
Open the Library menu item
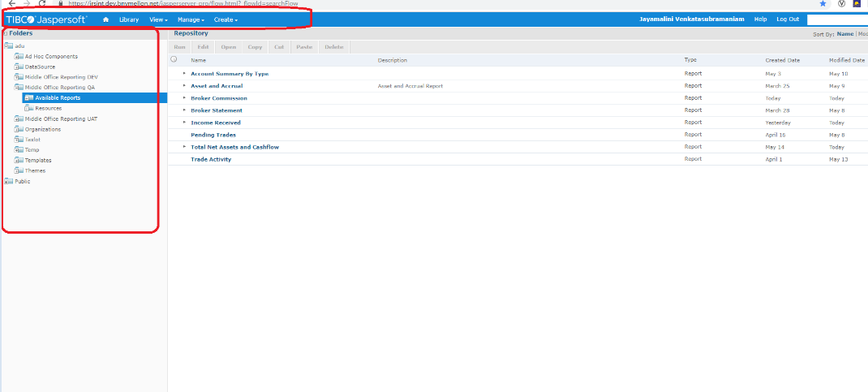point(129,19)
